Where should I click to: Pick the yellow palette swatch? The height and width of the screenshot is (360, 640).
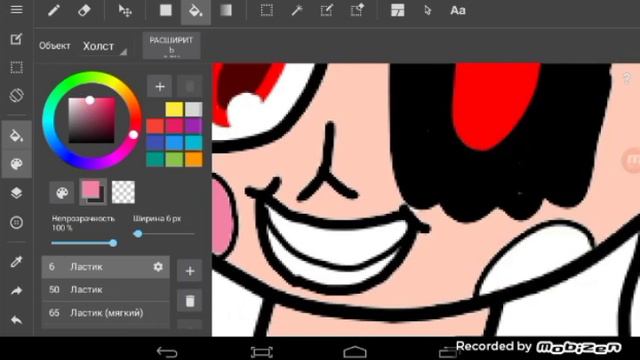pyautogui.click(x=174, y=109)
